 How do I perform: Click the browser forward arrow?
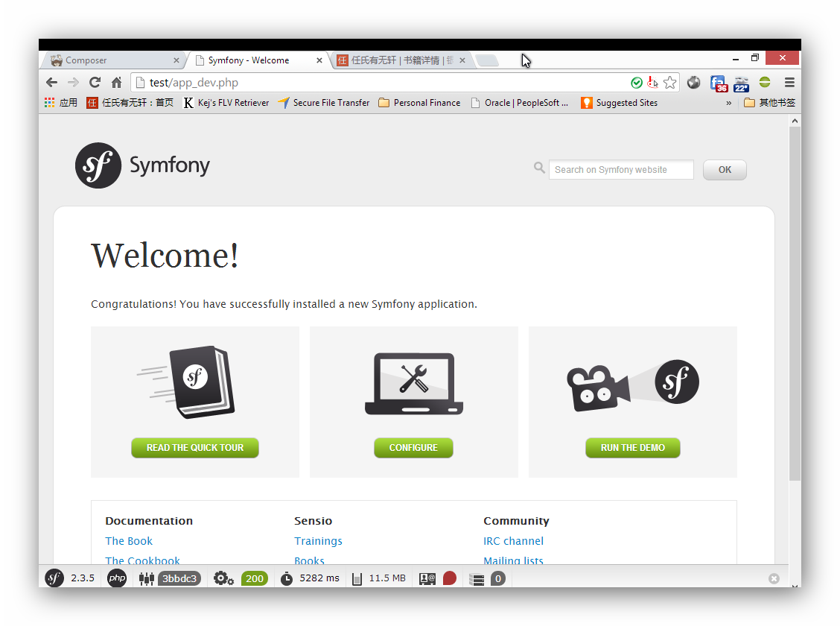74,83
